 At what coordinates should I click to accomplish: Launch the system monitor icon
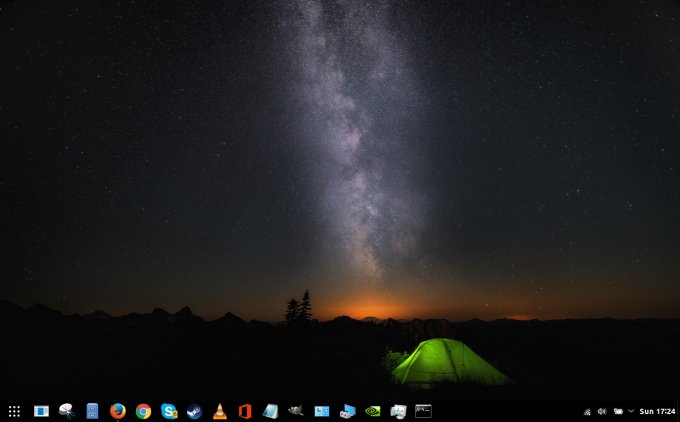click(x=398, y=411)
